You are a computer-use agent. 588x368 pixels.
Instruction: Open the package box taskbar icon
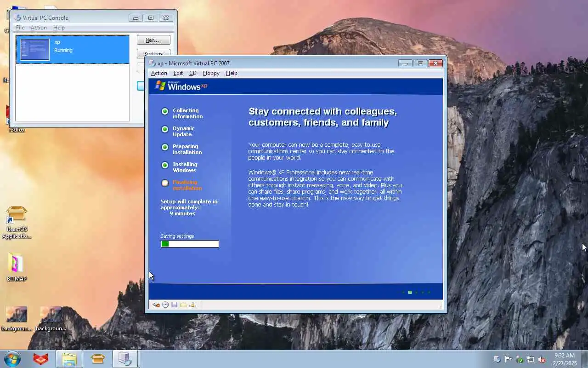click(x=98, y=359)
